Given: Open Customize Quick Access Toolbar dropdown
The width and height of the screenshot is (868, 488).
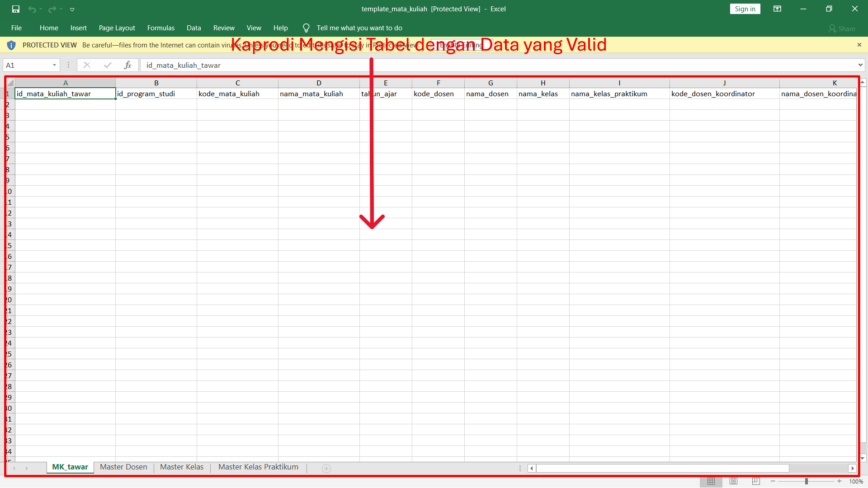Looking at the screenshot, I should point(72,9).
